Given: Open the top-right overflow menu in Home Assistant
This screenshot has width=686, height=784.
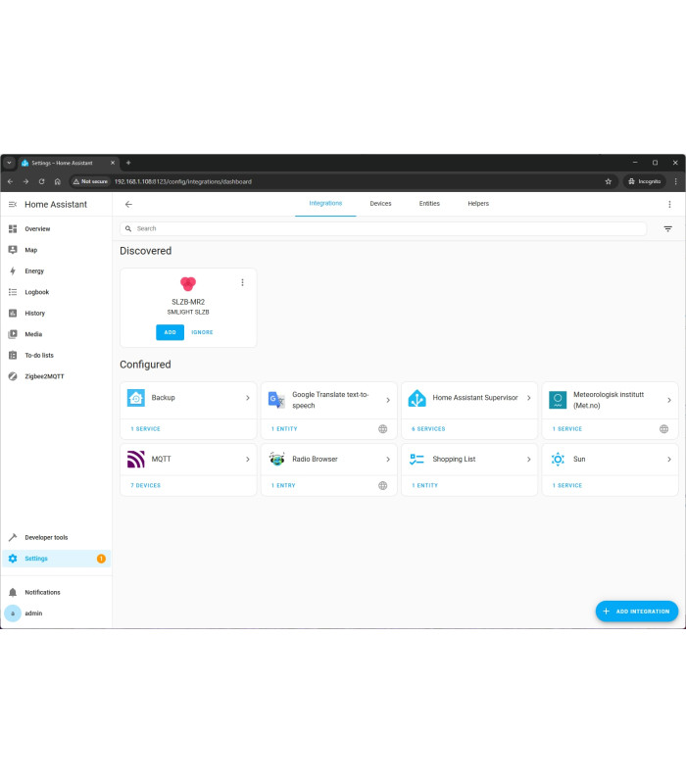Looking at the screenshot, I should coord(669,205).
